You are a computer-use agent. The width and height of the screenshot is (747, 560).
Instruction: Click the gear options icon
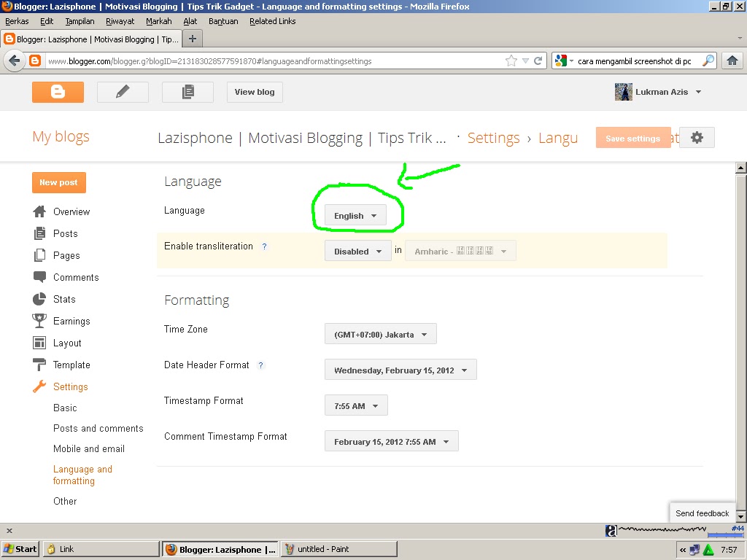697,138
